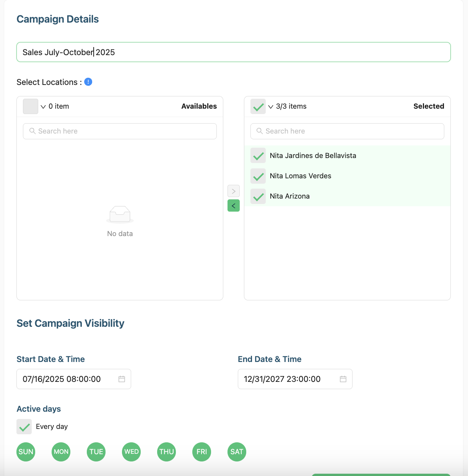
Task: Toggle the select-all checkbox in Selected panel
Action: coord(258,106)
